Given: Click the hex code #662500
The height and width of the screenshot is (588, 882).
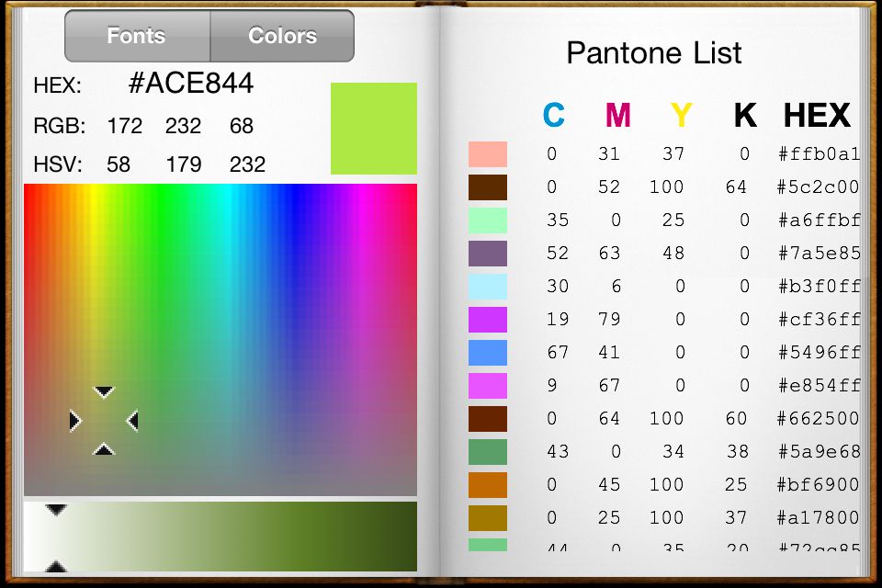Looking at the screenshot, I should [x=819, y=419].
